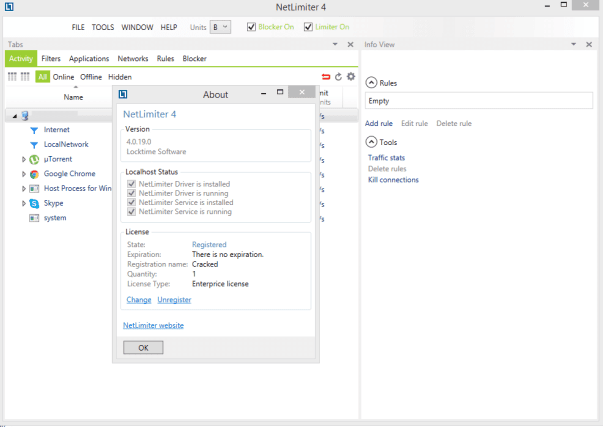Toggle NetLimiter Driver is running checkbox
This screenshot has width=603, height=427.
pos(132,193)
